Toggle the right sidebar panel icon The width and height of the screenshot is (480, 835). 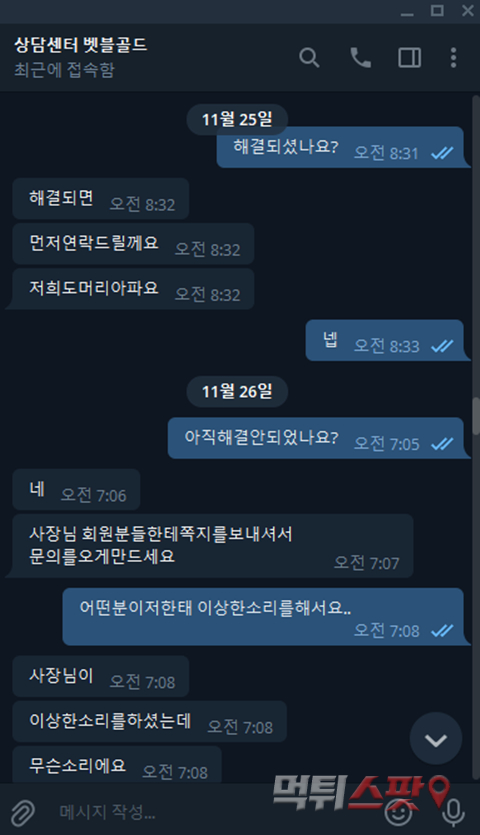click(409, 58)
